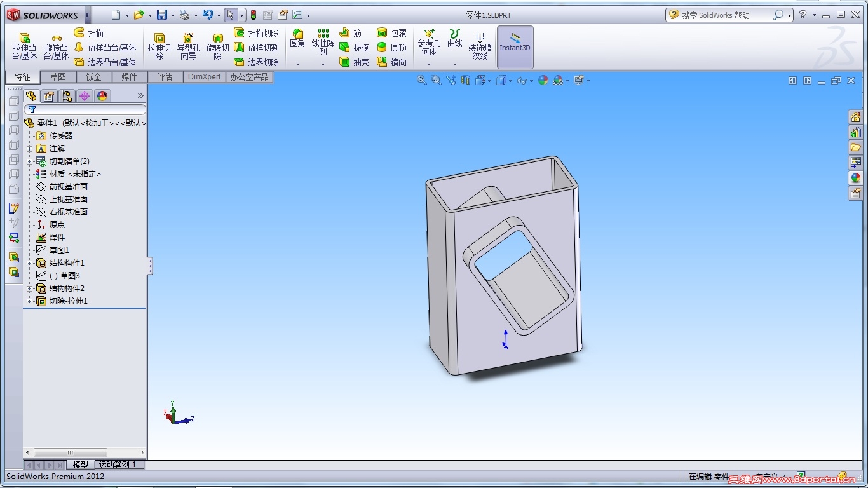Image resolution: width=868 pixels, height=488 pixels.
Task: Choose the 放样切割 lofted cut feature
Action: tap(257, 48)
